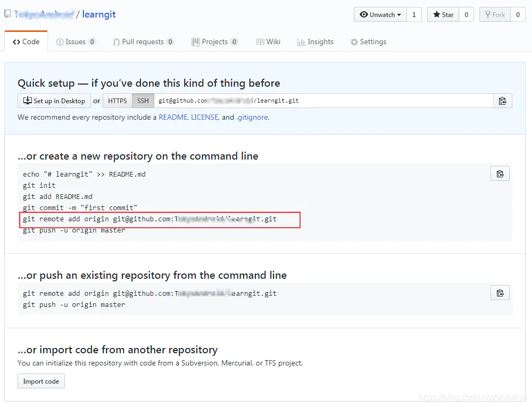
Task: Click the Fork button
Action: 495,14
